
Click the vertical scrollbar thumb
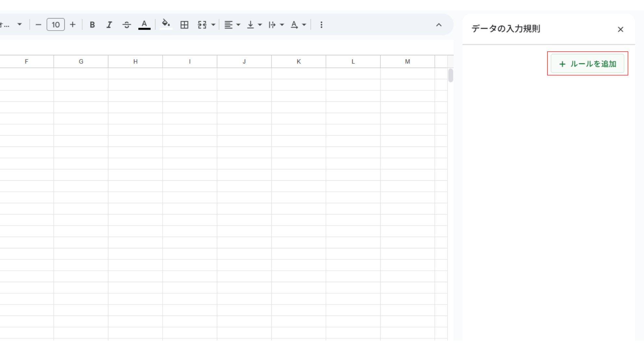pos(450,75)
